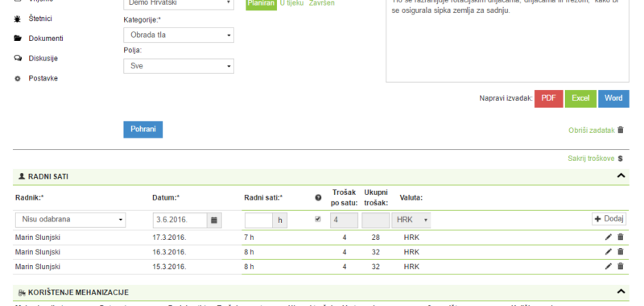Delete the 17.3.2016. work hours entry
Screen dimensions: 644x306
point(620,237)
